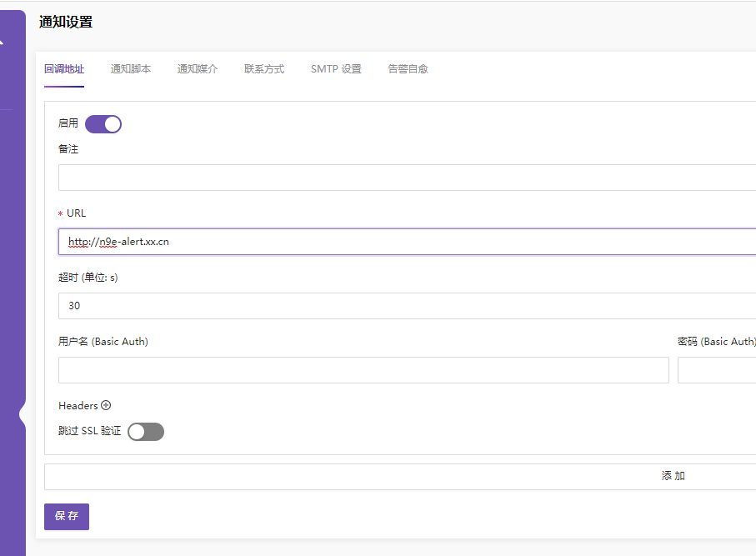Viewport: 756px width, 556px height.
Task: Enable 跳过 SSL 验证
Action: pos(146,431)
